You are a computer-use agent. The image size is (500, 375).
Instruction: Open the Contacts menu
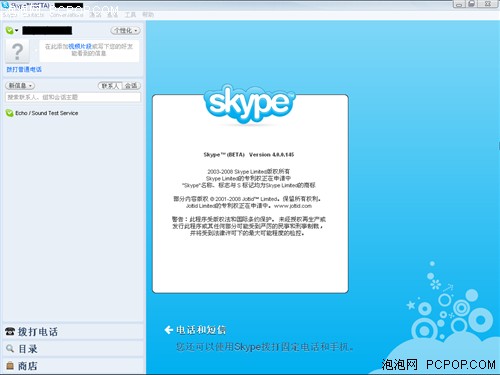(33, 15)
